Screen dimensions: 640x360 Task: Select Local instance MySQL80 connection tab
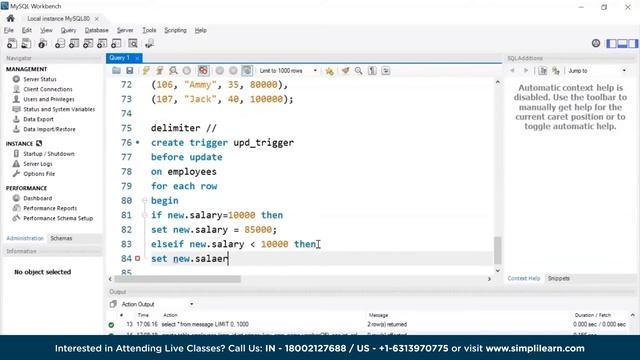[58, 18]
